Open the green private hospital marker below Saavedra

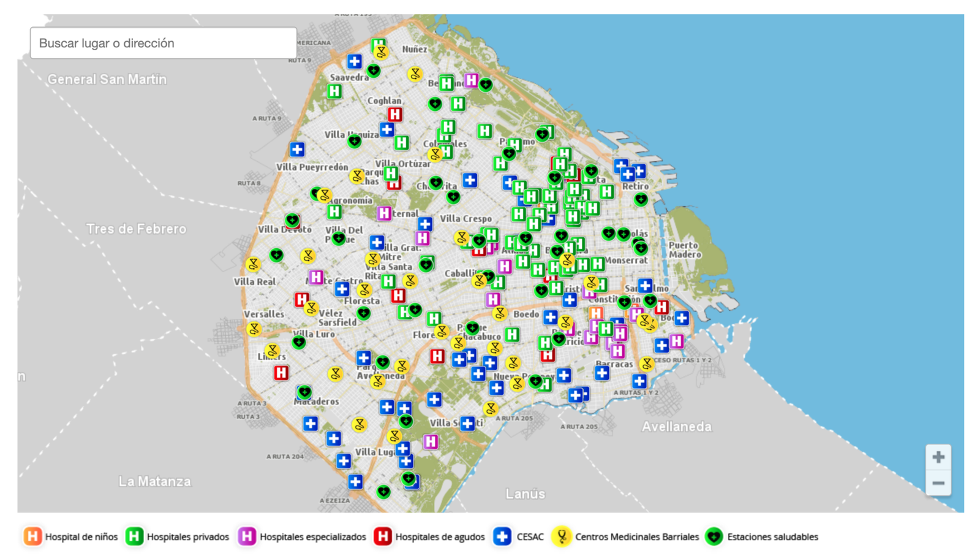tap(334, 92)
